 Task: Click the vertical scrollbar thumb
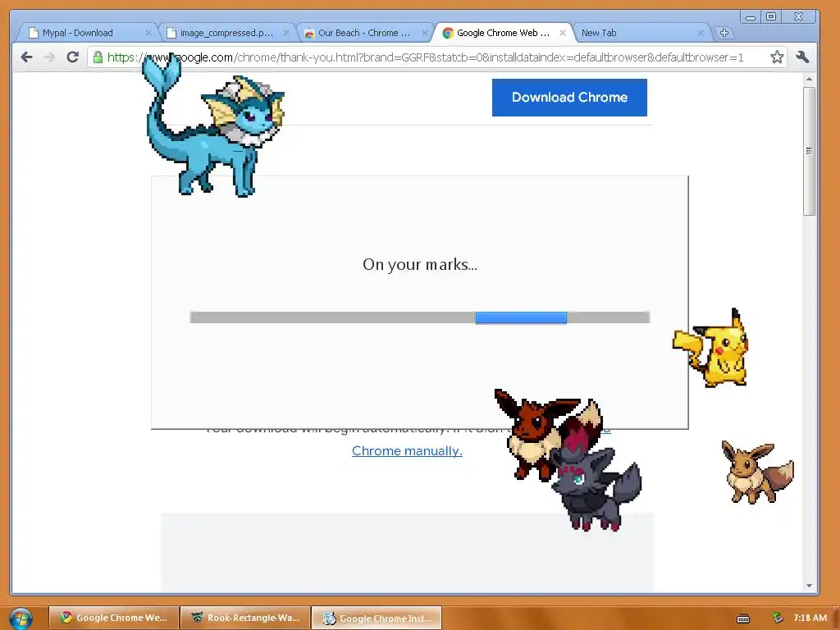(x=809, y=151)
